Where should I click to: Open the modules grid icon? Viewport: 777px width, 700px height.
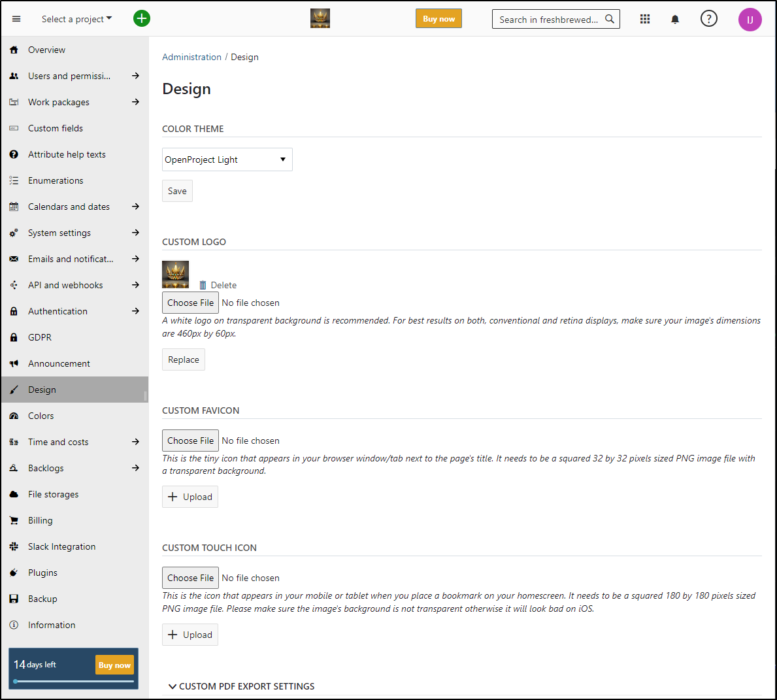645,19
